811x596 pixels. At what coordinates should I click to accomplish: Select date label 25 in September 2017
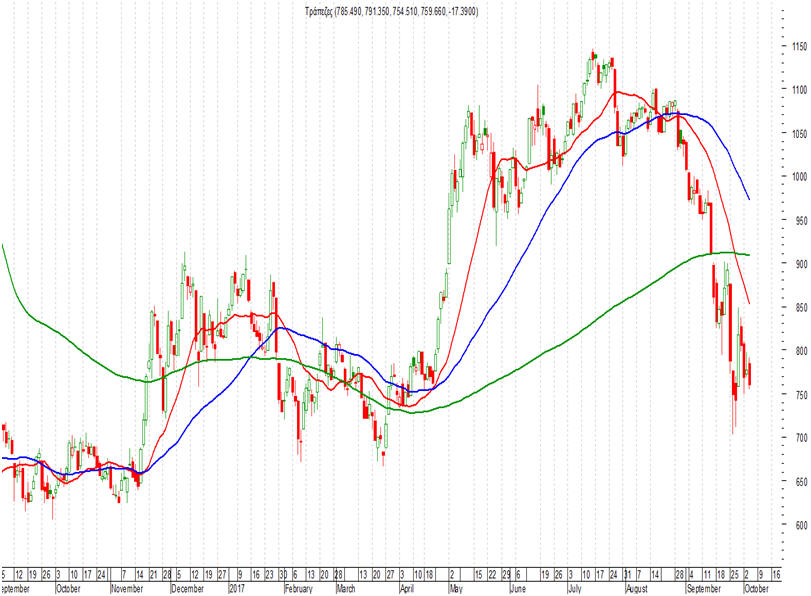point(734,575)
